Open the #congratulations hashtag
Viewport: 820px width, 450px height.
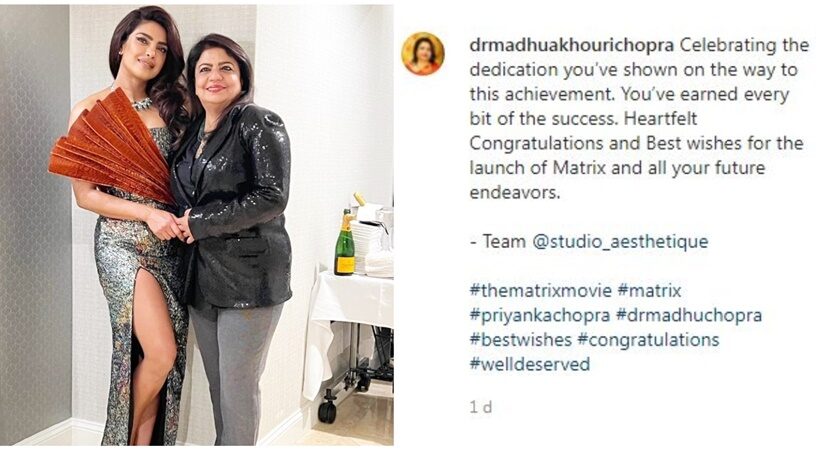tap(648, 340)
